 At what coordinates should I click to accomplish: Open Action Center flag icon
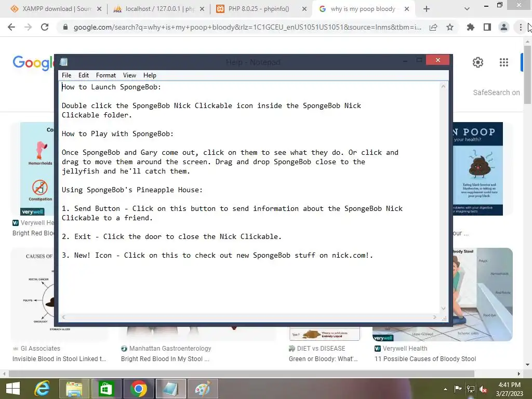coord(458,389)
